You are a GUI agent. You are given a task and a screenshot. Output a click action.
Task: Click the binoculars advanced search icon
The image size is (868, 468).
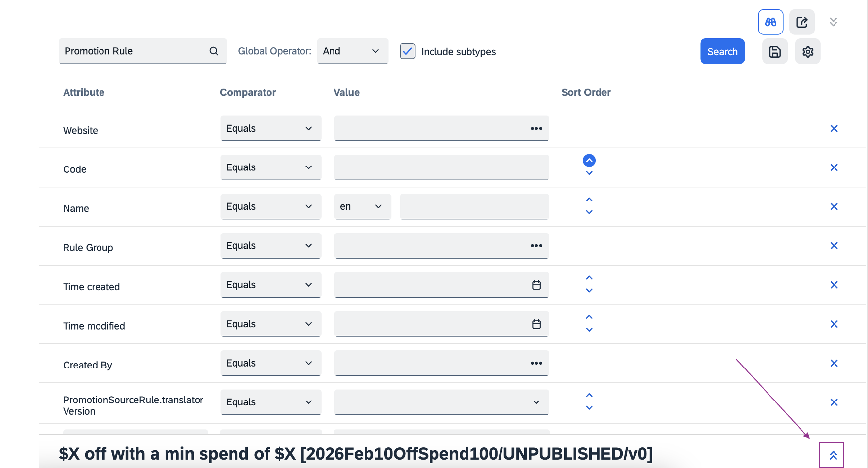coord(770,22)
